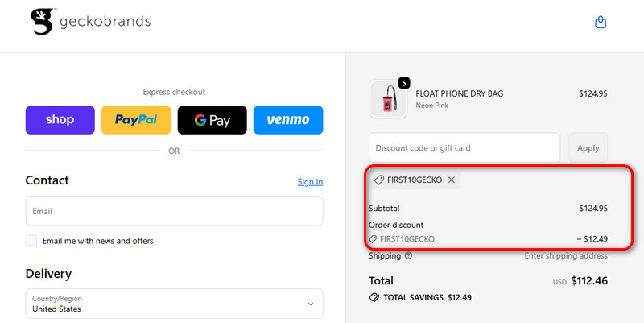Image resolution: width=644 pixels, height=323 pixels.
Task: Click the tag icon on FIRST10GECKO chip
Action: click(x=378, y=180)
